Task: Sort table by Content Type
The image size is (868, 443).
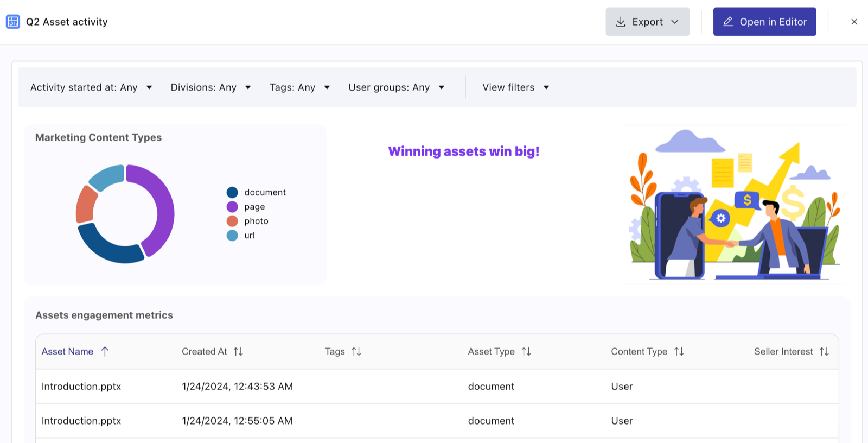Action: 647,351
